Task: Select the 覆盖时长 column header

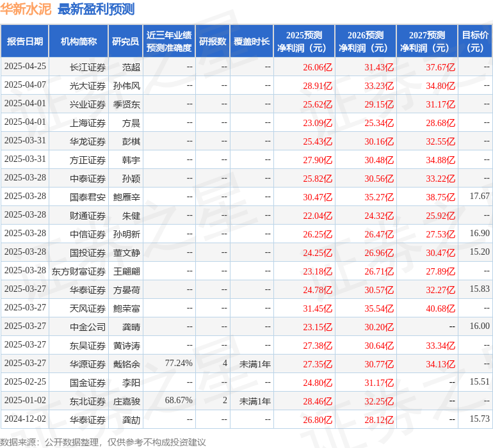Action: 252,42
